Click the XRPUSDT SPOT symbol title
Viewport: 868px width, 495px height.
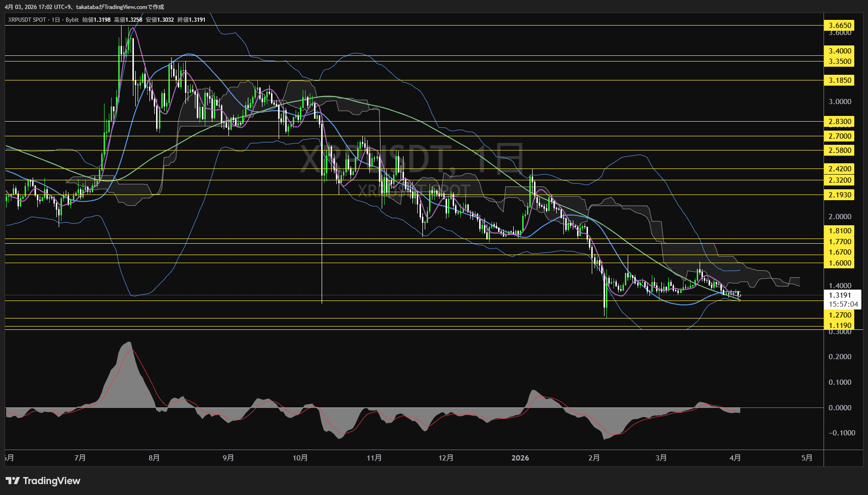27,20
